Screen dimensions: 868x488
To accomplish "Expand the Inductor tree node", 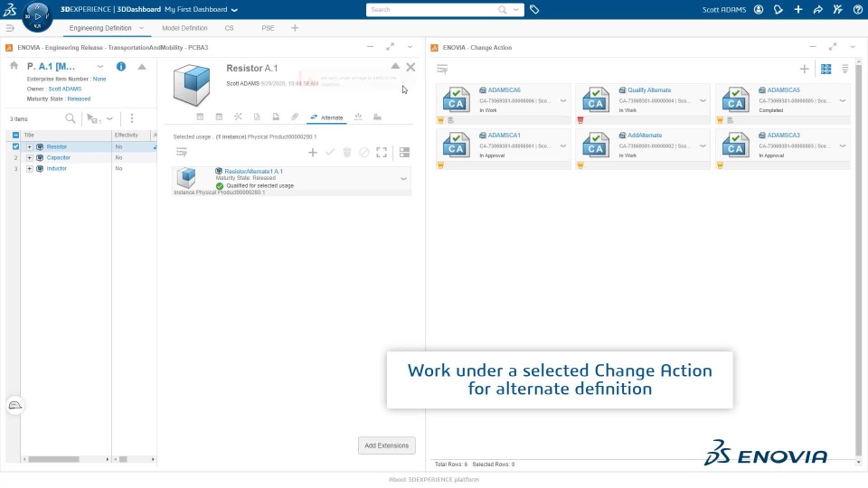I will click(x=29, y=168).
